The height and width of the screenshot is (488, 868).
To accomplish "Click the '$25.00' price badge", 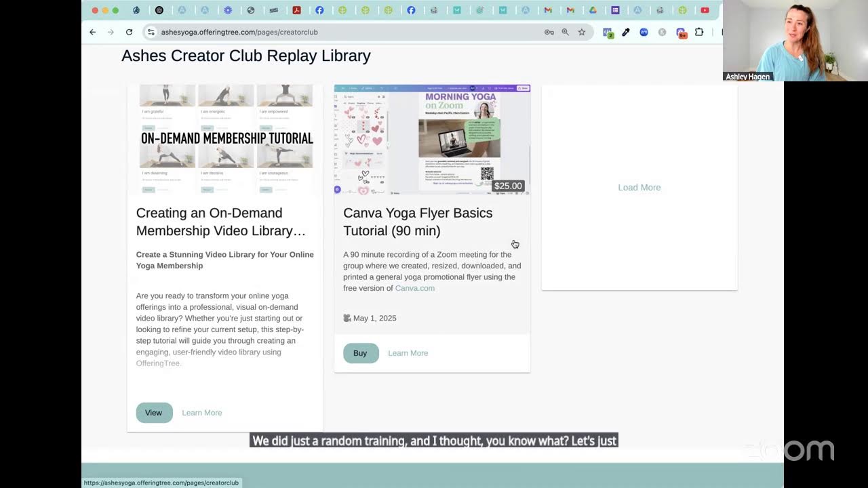I will coord(508,186).
